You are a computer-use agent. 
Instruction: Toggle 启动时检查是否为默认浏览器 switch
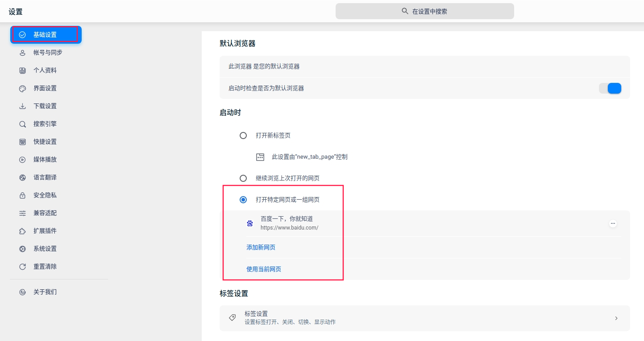pos(610,88)
